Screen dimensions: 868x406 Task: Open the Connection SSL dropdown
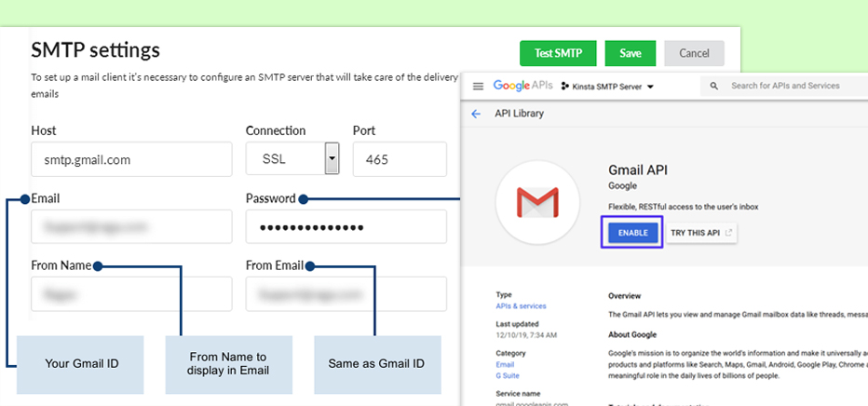(292, 159)
